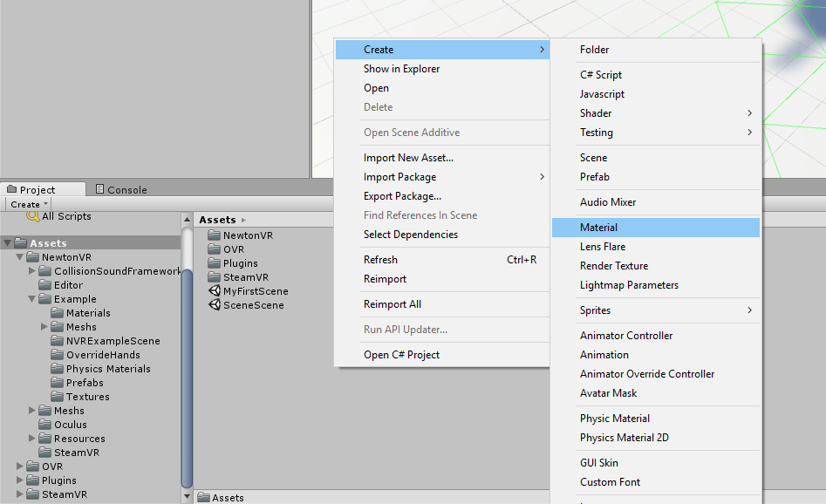The image size is (826, 504).
Task: Expand the Resources folder node
Action: (32, 439)
